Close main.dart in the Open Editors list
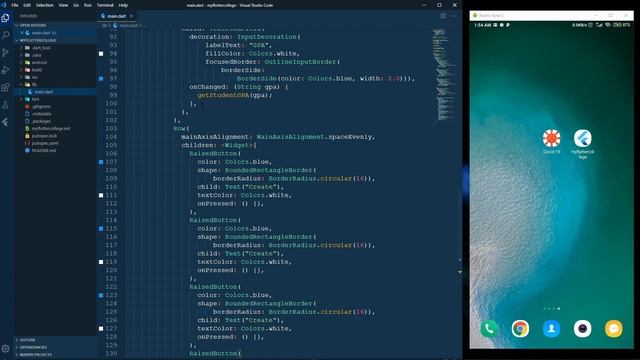 point(22,33)
